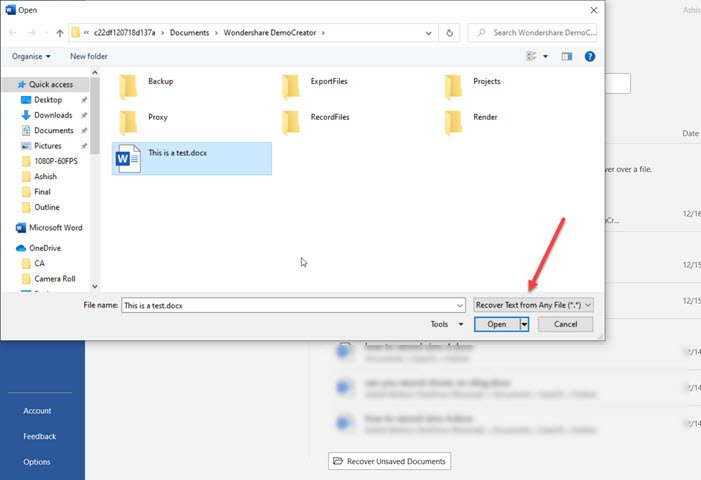The width and height of the screenshot is (701, 480).
Task: Select the ExportFiles folder
Action: pyautogui.click(x=315, y=87)
